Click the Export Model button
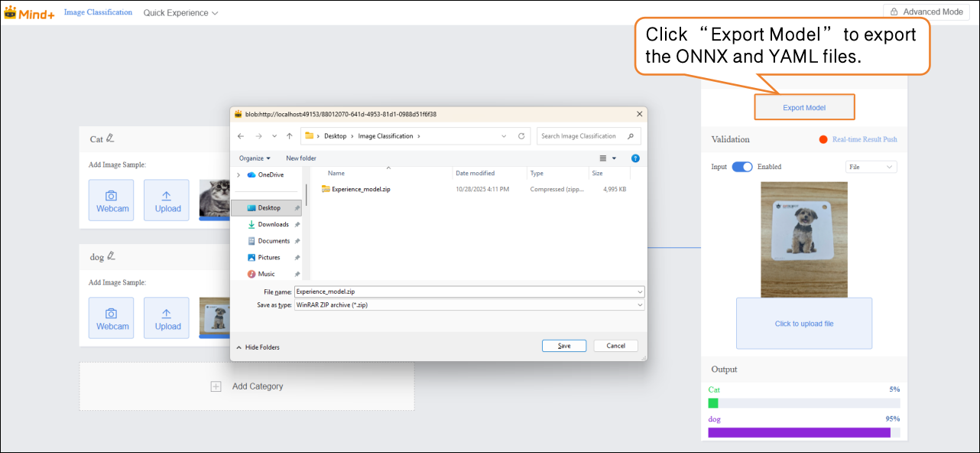Viewport: 980px width, 453px height. (x=804, y=108)
